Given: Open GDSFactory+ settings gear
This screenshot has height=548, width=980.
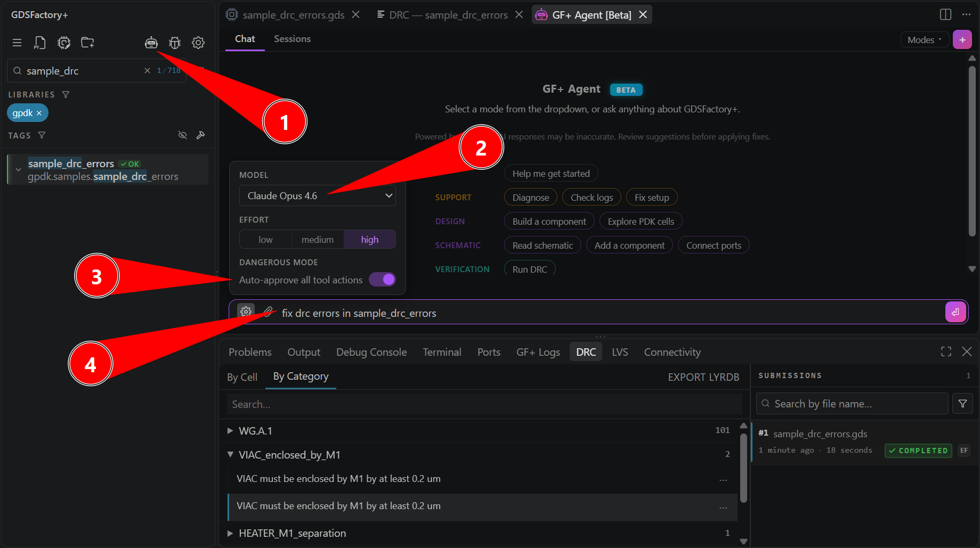Looking at the screenshot, I should tap(198, 43).
